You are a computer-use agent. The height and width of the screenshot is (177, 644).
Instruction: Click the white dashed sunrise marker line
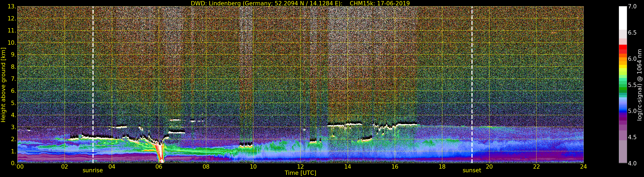coord(93,85)
